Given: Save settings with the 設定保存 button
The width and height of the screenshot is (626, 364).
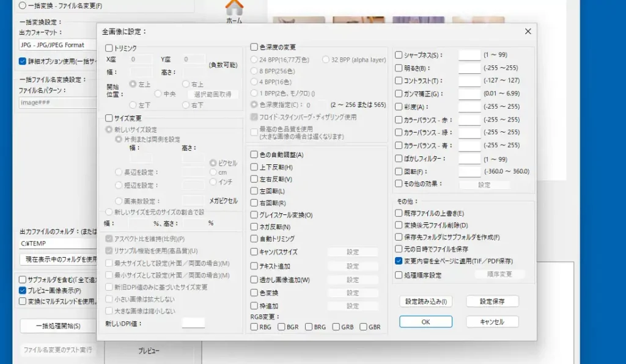Looking at the screenshot, I should click(492, 301).
